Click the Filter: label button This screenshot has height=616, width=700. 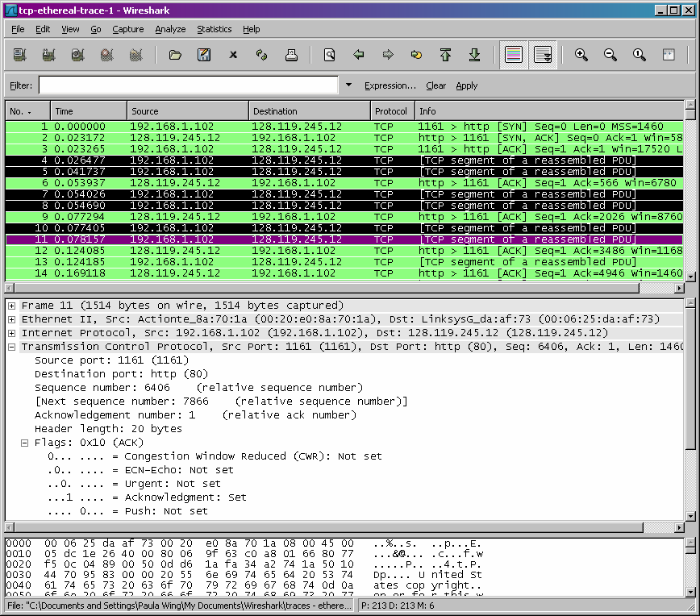(21, 85)
